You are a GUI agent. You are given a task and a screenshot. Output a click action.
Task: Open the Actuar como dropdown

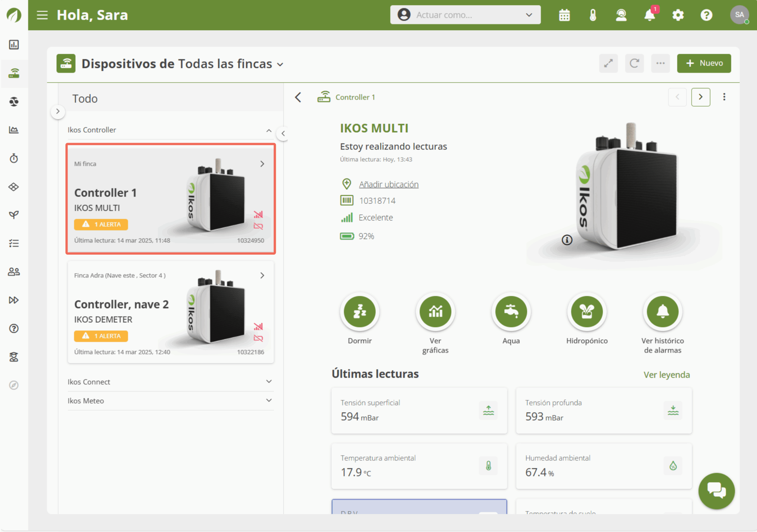click(x=465, y=15)
